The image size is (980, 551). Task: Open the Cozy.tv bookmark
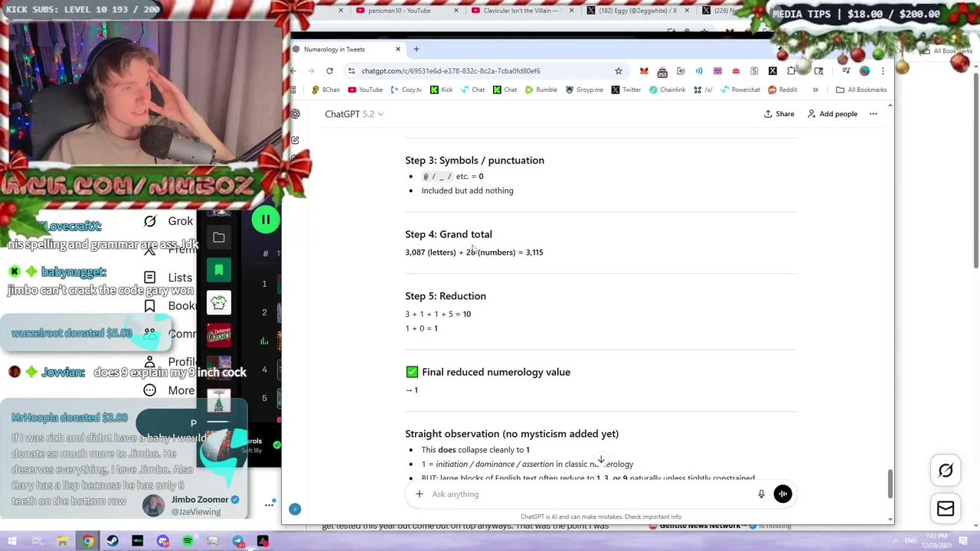pyautogui.click(x=407, y=90)
